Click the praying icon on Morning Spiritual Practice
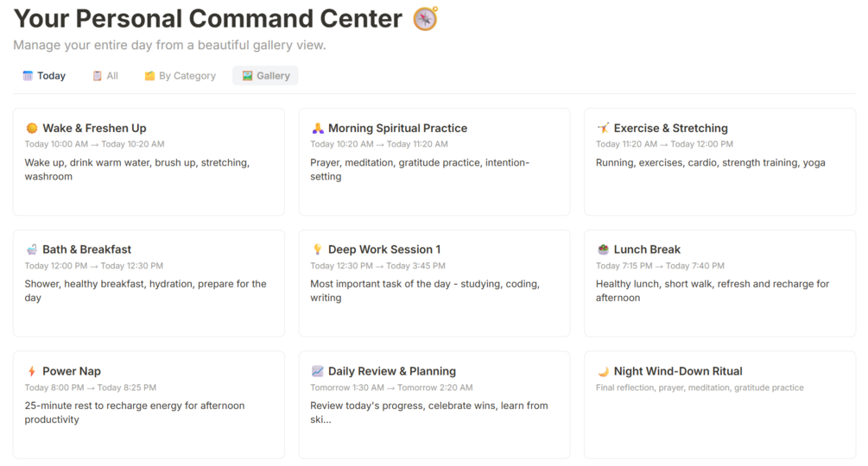 point(318,129)
